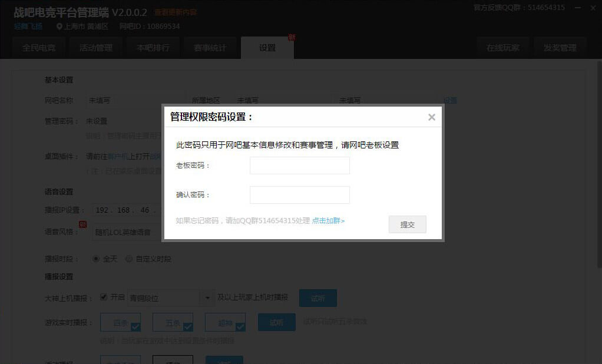The image size is (602, 364).
Task: Switch to the 活动管理 tab
Action: pos(96,48)
